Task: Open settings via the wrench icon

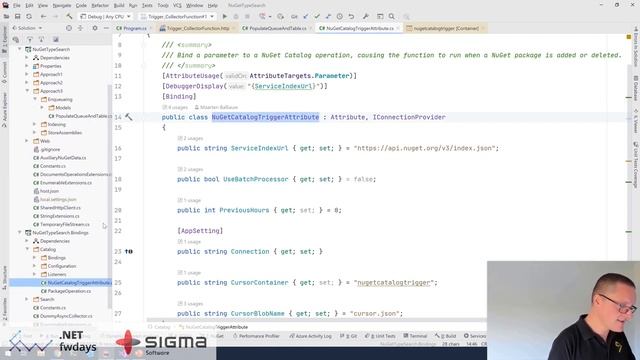Action: point(365,16)
